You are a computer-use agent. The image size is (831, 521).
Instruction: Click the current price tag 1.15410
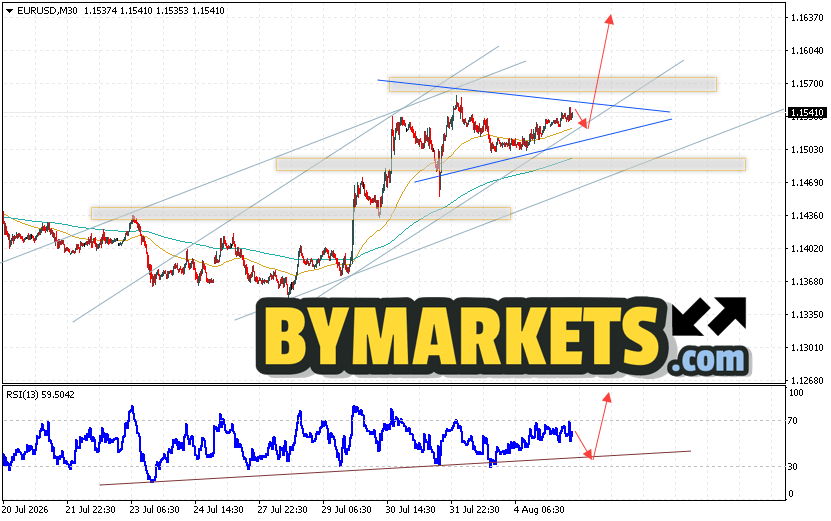[x=807, y=112]
